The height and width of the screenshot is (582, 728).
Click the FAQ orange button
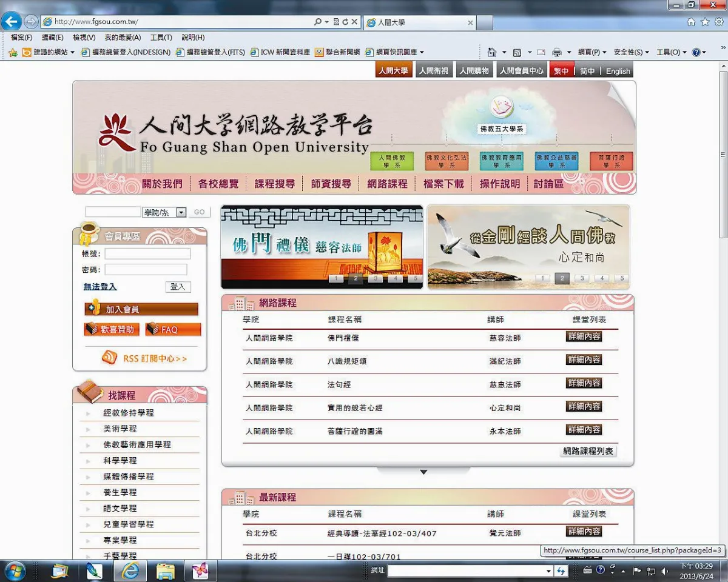tap(173, 329)
